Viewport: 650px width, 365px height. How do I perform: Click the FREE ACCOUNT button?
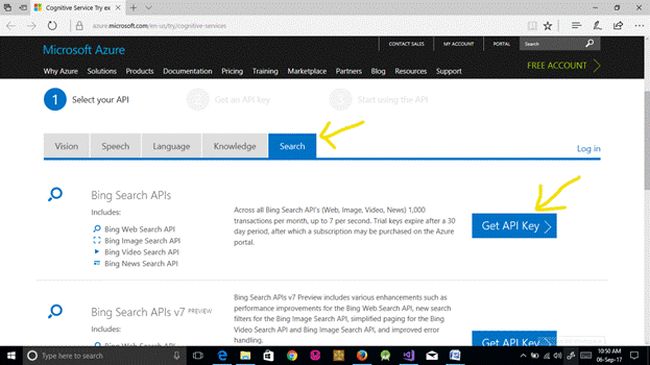(564, 66)
